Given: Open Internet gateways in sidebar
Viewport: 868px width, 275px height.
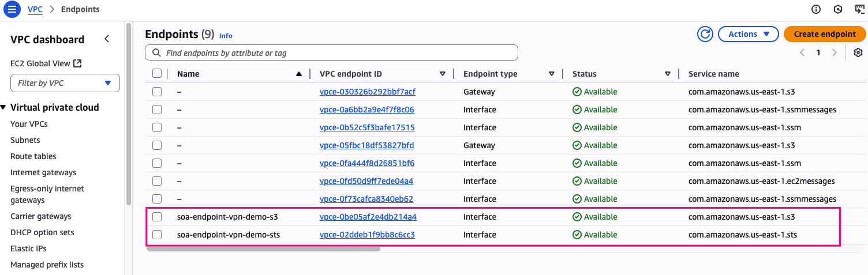Looking at the screenshot, I should (43, 172).
